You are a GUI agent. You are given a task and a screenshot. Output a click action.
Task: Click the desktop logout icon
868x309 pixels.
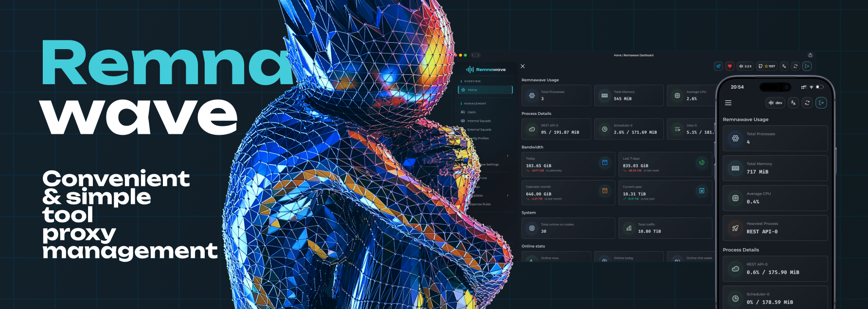tap(807, 66)
